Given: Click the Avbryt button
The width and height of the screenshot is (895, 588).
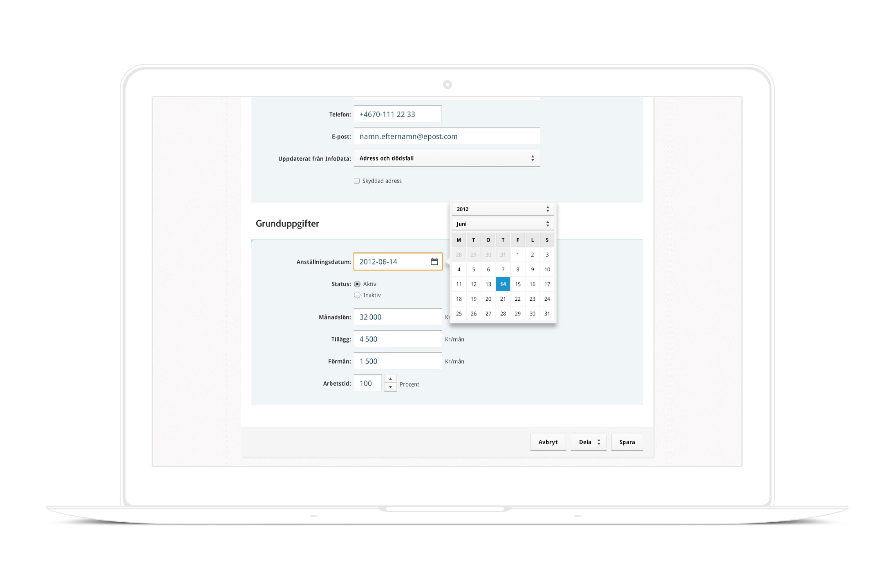Looking at the screenshot, I should pos(548,442).
